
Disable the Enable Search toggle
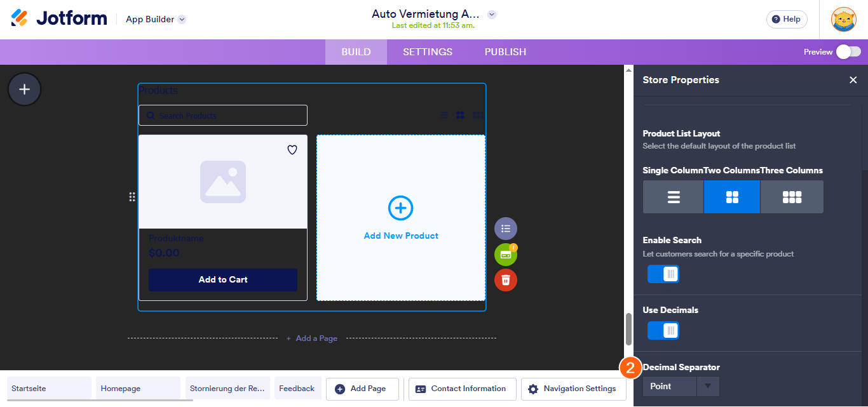663,274
